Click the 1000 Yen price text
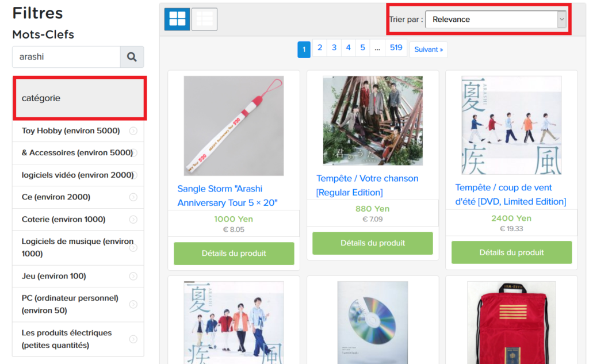Image resolution: width=589 pixels, height=364 pixels. 234,219
